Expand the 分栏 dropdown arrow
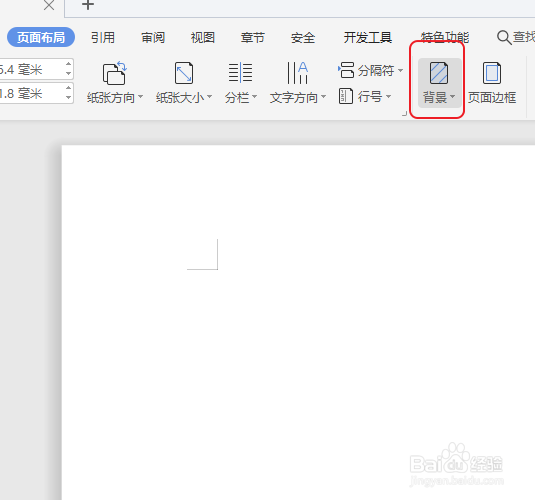535x500 pixels. pyautogui.click(x=254, y=97)
